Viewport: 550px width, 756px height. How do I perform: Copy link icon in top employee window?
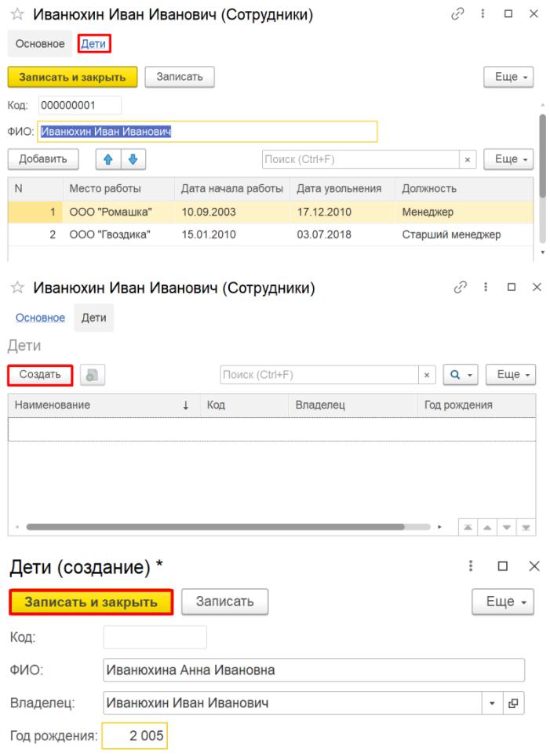[457, 14]
